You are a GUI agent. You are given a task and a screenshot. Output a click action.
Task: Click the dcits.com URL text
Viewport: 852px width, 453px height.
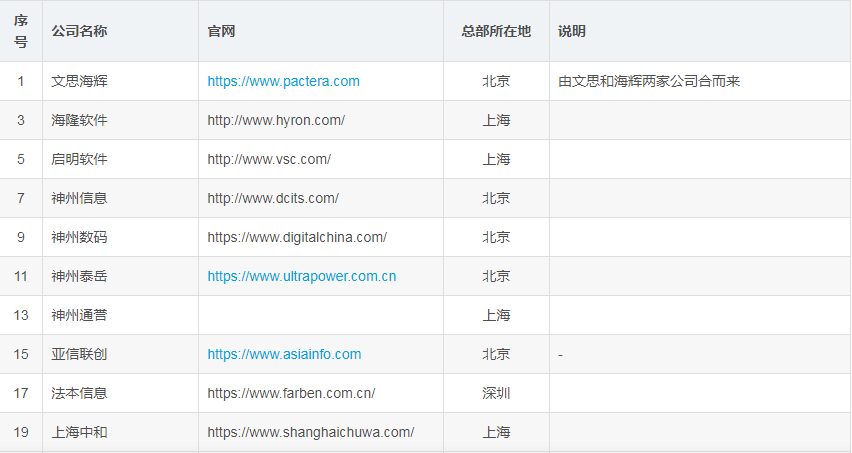pyautogui.click(x=273, y=198)
